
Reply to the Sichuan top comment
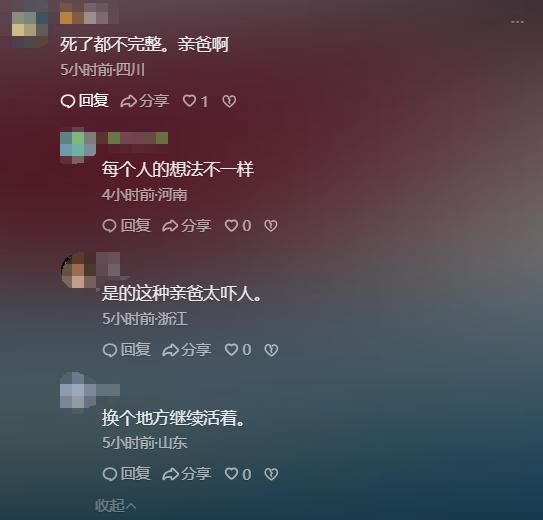pos(84,101)
